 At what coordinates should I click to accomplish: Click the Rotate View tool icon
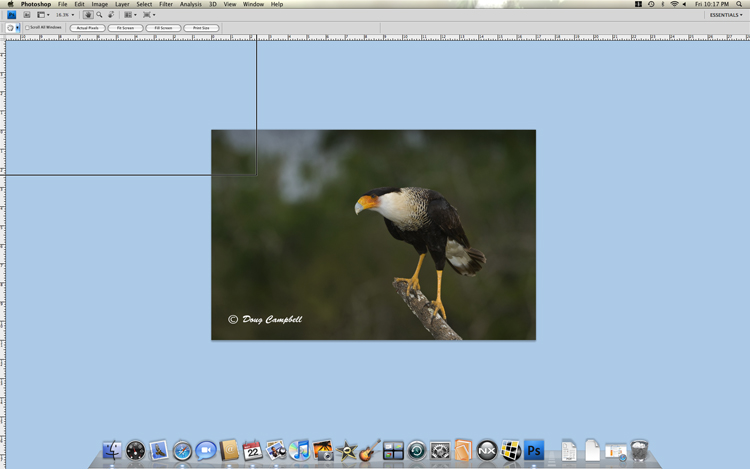tap(110, 15)
